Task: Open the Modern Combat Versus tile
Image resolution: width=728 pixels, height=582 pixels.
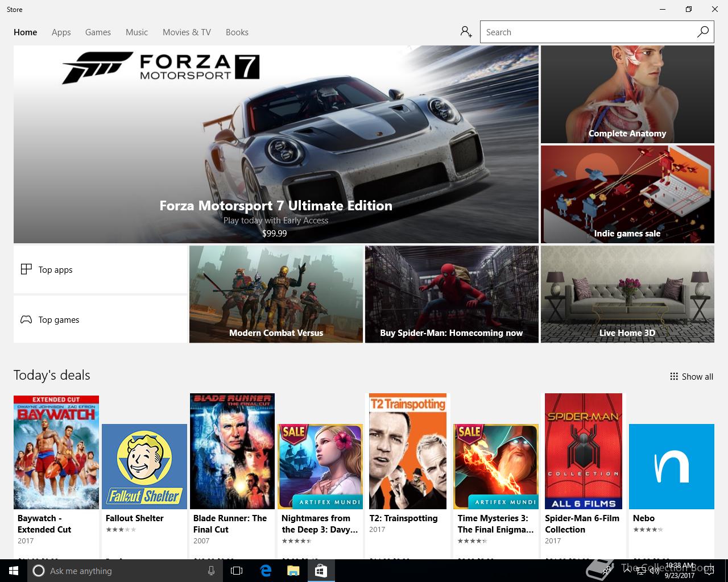Action: [x=276, y=294]
